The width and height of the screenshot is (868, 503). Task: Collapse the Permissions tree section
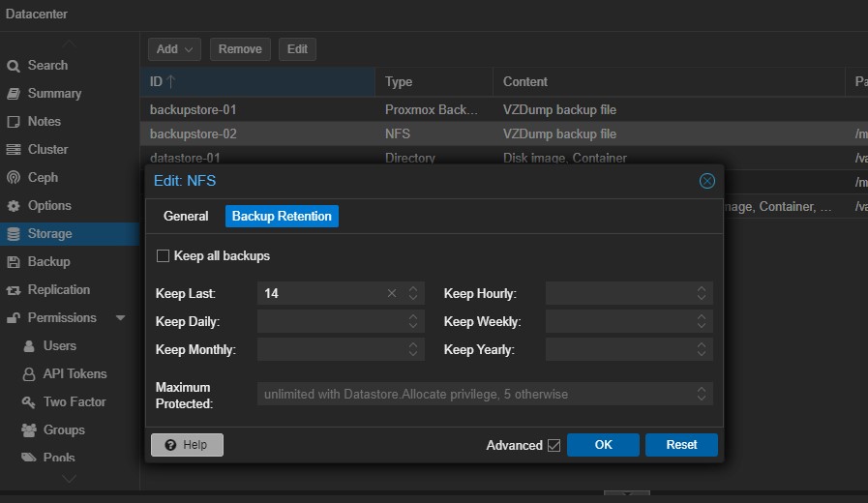click(x=121, y=318)
